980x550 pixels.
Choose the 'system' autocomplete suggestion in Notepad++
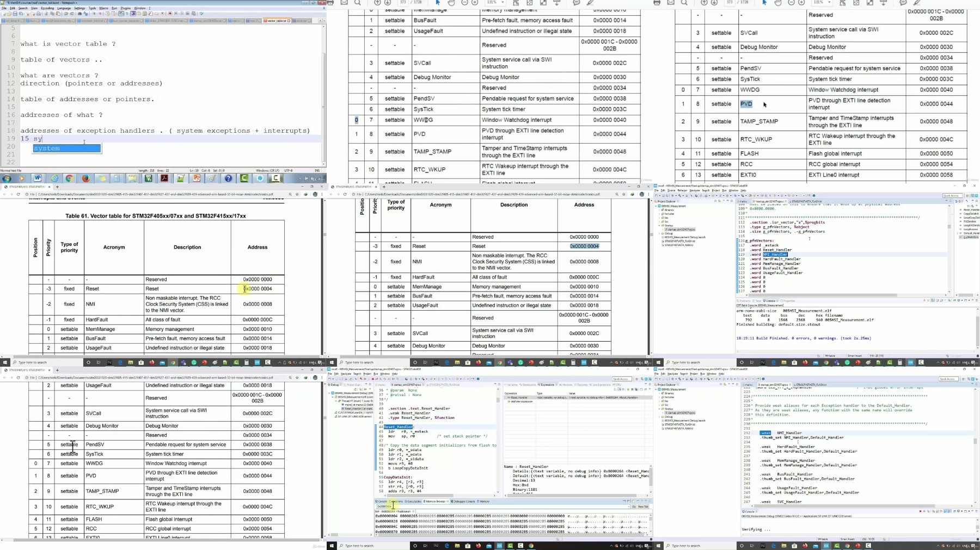point(66,148)
